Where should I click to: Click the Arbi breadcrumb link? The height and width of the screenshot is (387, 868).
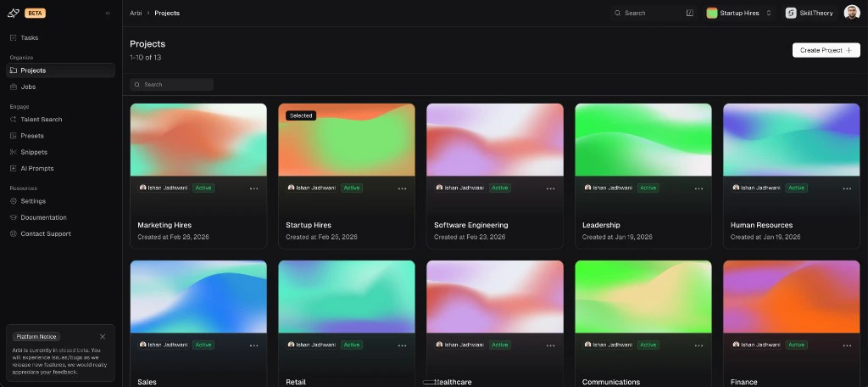136,13
